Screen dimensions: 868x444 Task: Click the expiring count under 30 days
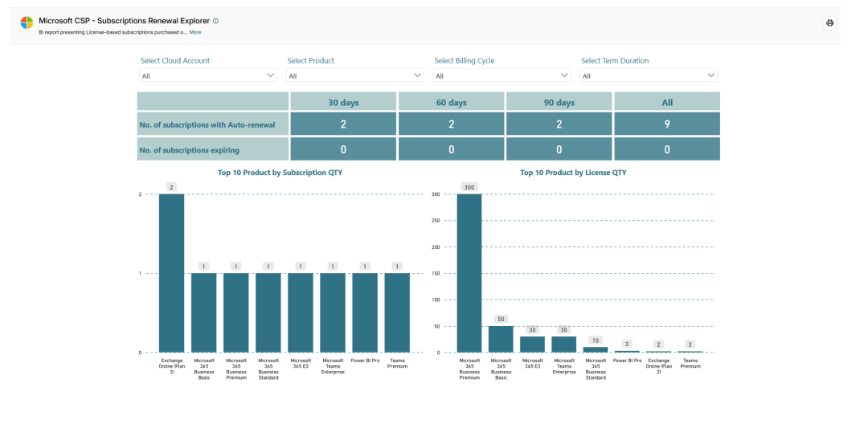click(343, 149)
